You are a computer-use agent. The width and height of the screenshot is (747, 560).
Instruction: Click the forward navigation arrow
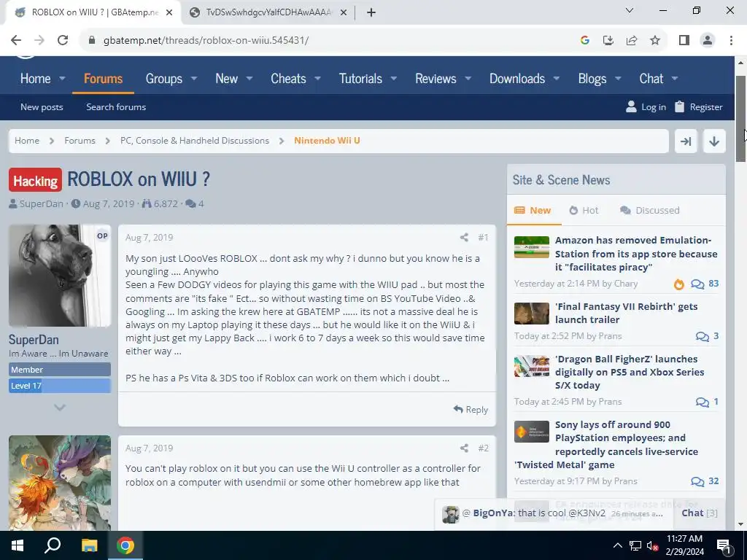pos(39,40)
